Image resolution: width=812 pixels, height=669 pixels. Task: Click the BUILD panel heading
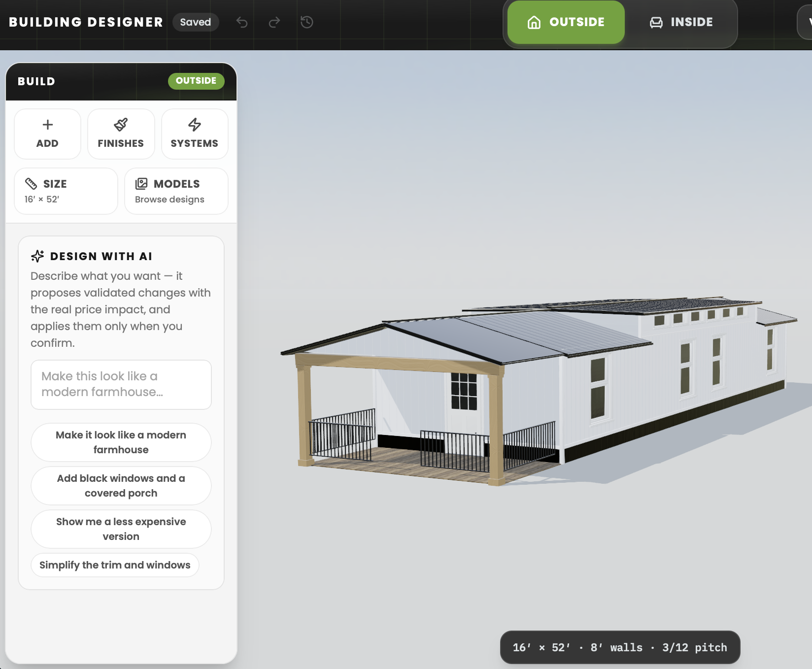pos(36,81)
